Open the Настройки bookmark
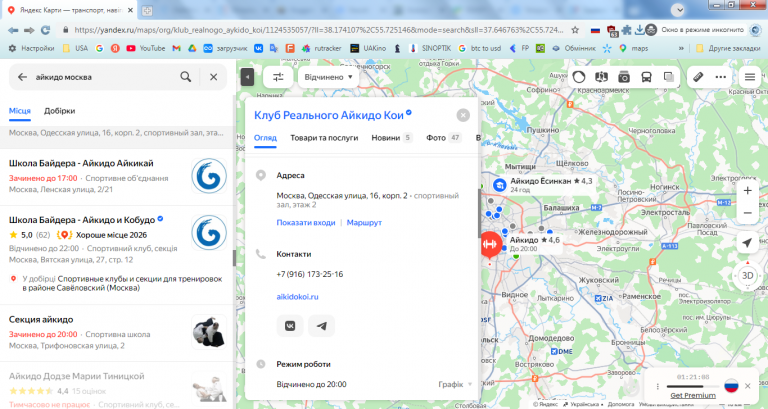Image resolution: width=768 pixels, height=409 pixels. coord(31,48)
